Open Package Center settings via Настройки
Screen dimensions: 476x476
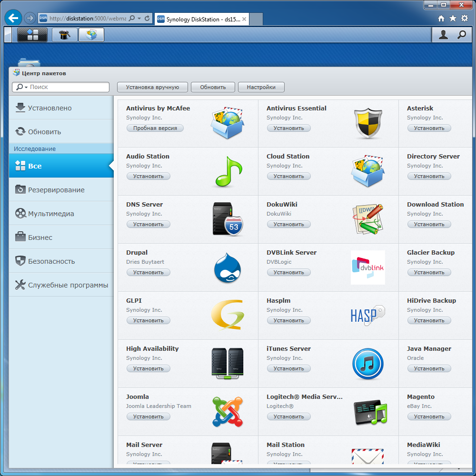[x=261, y=87]
